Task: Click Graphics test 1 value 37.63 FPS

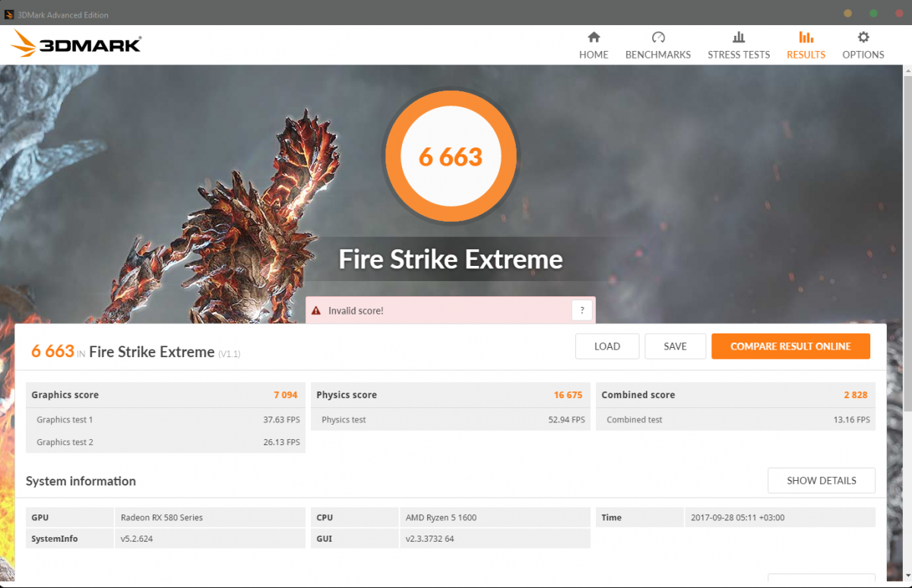Action: tap(282, 419)
